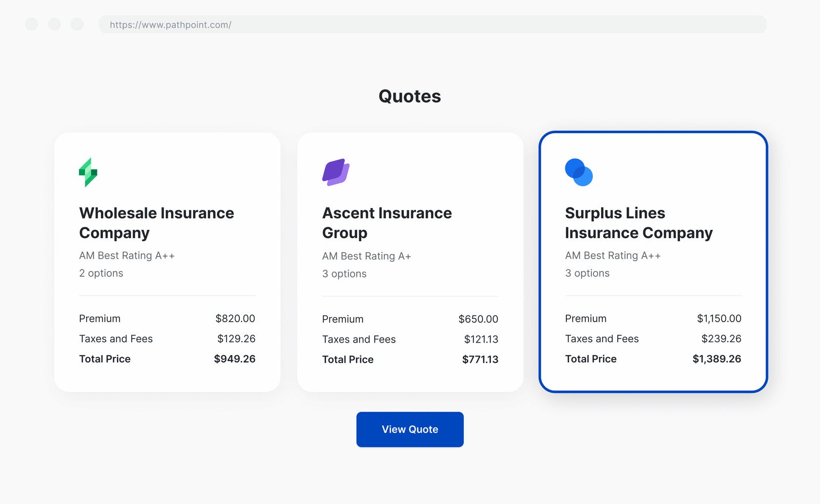Click the leftmost browser window control circle
The height and width of the screenshot is (504, 820).
[x=31, y=24]
